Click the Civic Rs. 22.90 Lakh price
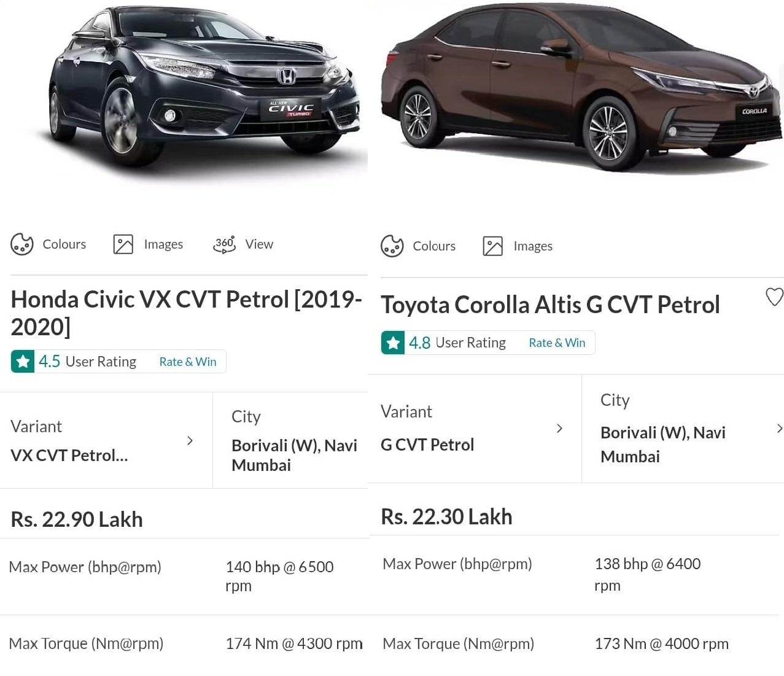784x676 pixels. (77, 519)
